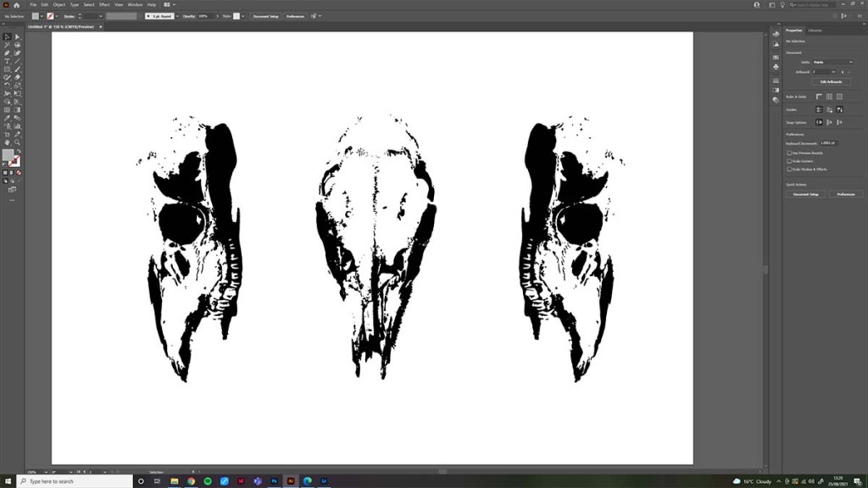The height and width of the screenshot is (488, 868).
Task: Select the Magic Wand tool
Action: point(7,45)
